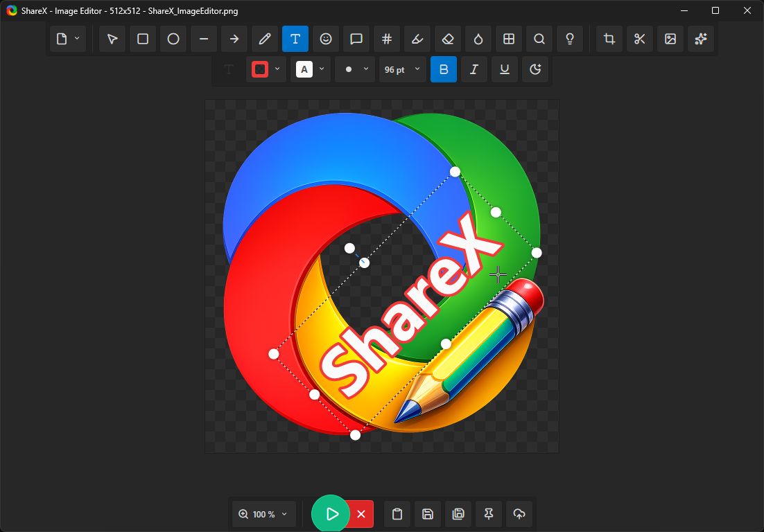
Task: Toggle Underline text formatting
Action: coord(505,69)
